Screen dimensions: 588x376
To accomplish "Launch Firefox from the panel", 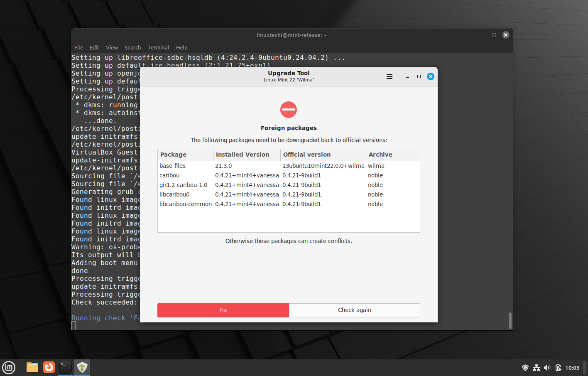I will (x=49, y=367).
